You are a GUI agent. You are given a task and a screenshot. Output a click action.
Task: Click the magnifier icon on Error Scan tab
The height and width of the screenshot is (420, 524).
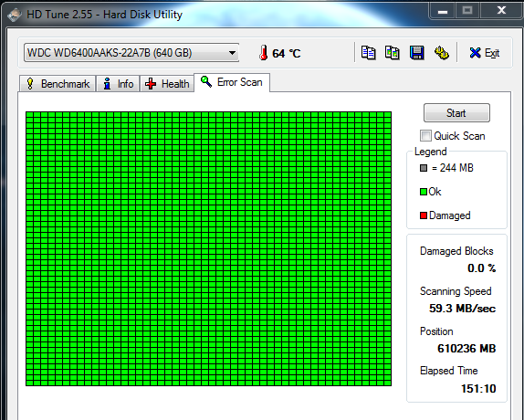[x=206, y=81]
